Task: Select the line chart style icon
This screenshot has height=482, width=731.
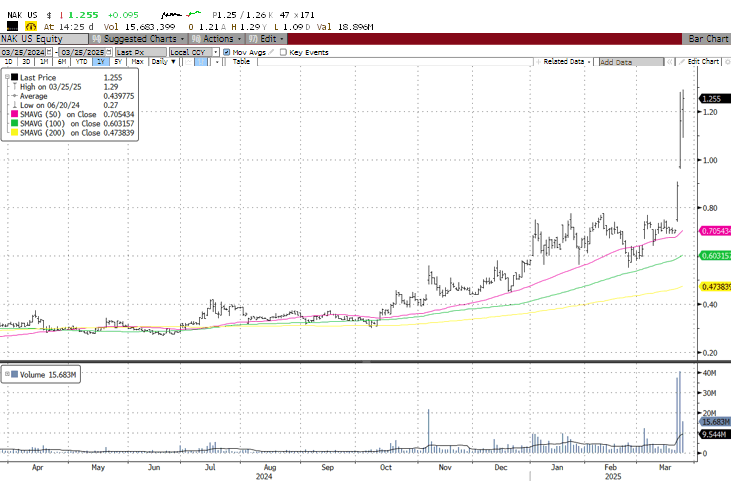Action: click(x=189, y=62)
